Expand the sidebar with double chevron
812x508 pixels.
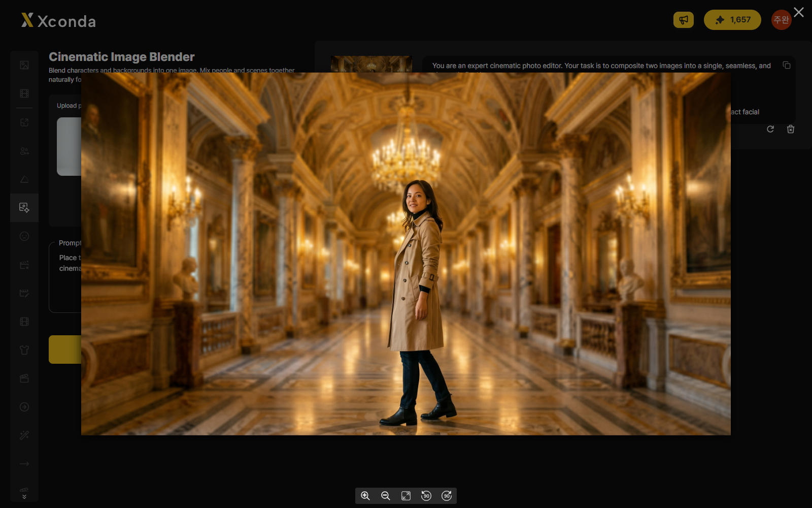pos(24,494)
